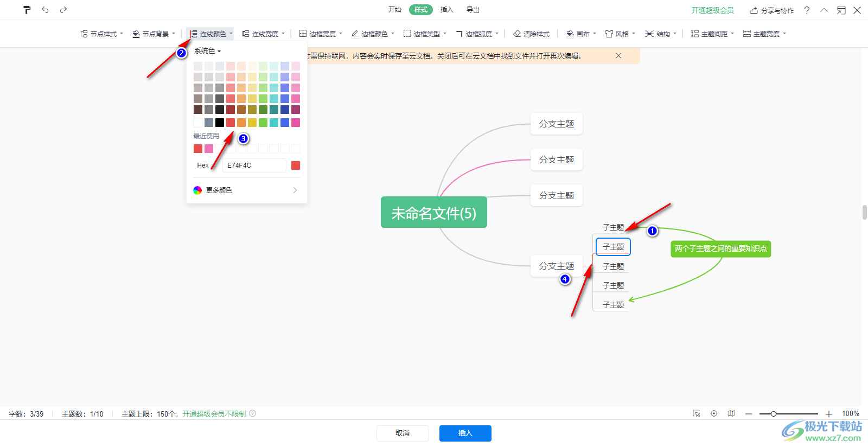
Task: Open 边框宽度 border width dropdown
Action: pyautogui.click(x=321, y=34)
